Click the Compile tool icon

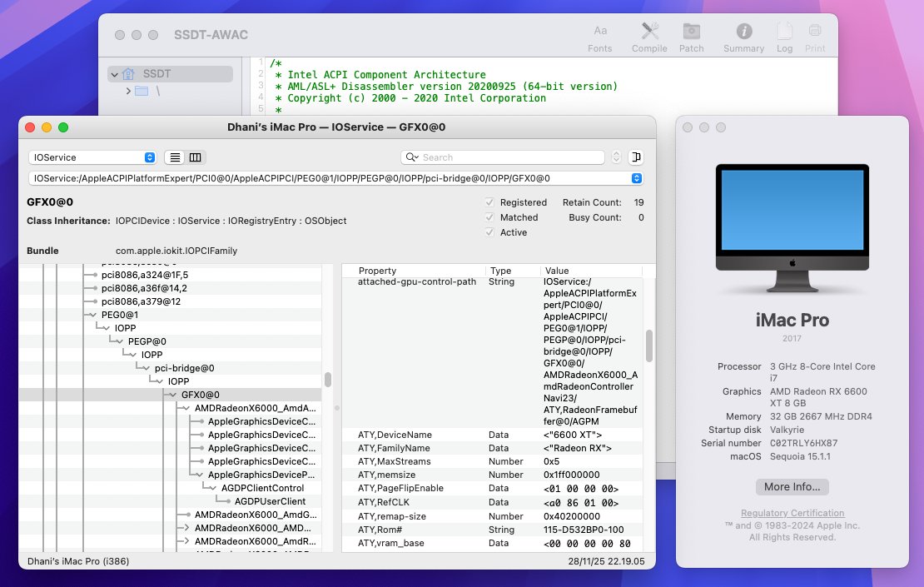click(x=649, y=31)
